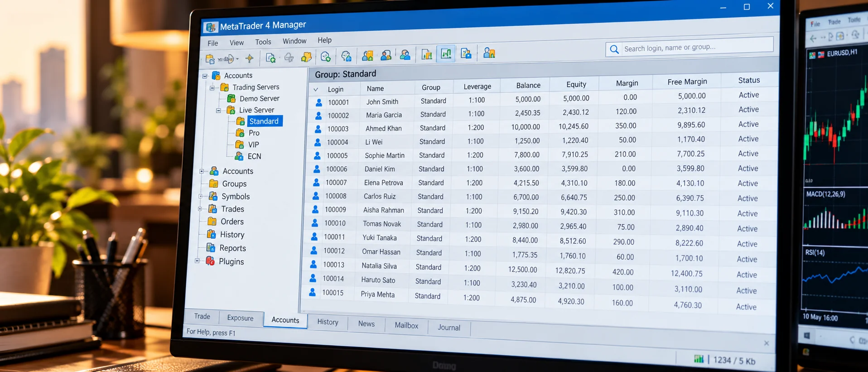Collapse the top Accounts tree root
868x372 pixels.
coord(205,76)
